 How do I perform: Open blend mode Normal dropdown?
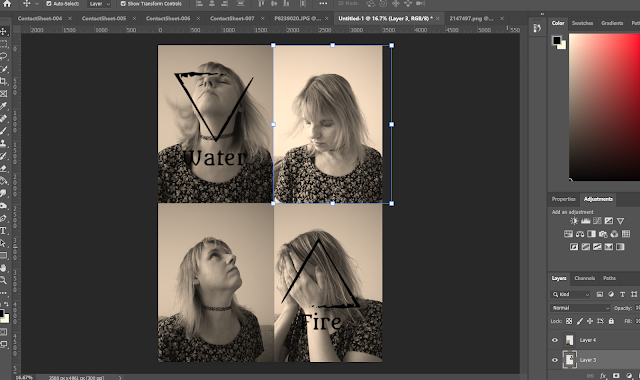click(x=580, y=308)
